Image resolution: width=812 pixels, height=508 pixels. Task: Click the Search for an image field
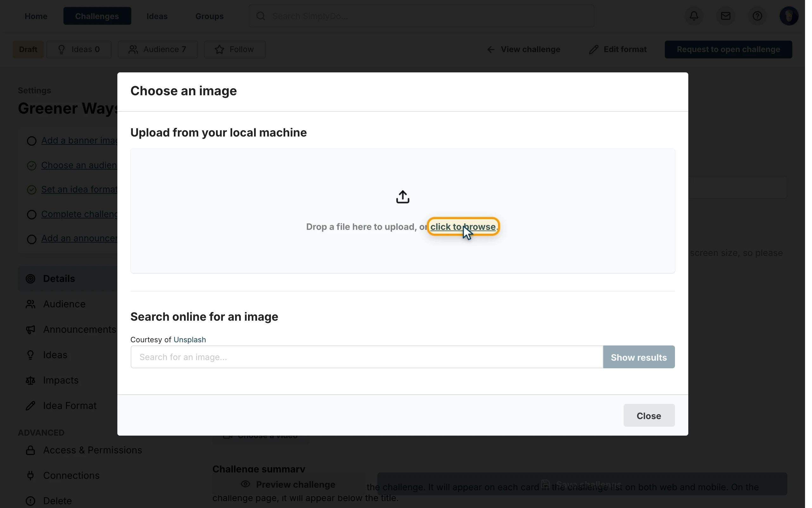366,357
